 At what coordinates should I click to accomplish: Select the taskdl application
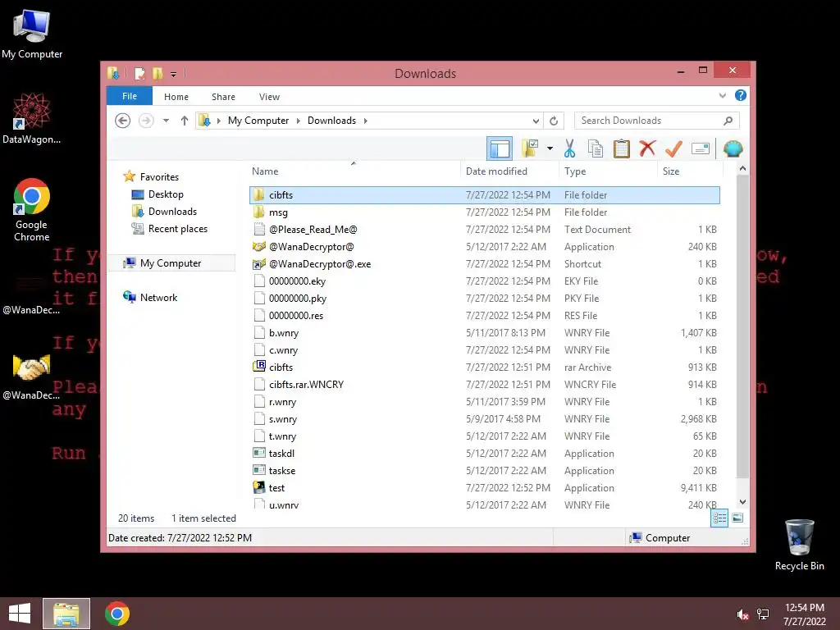point(484,453)
